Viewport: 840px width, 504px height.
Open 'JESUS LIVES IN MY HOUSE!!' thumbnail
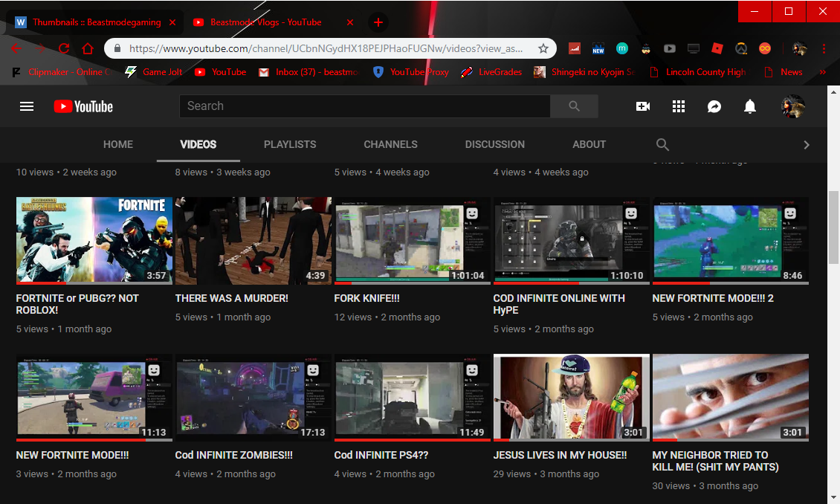[x=572, y=398]
